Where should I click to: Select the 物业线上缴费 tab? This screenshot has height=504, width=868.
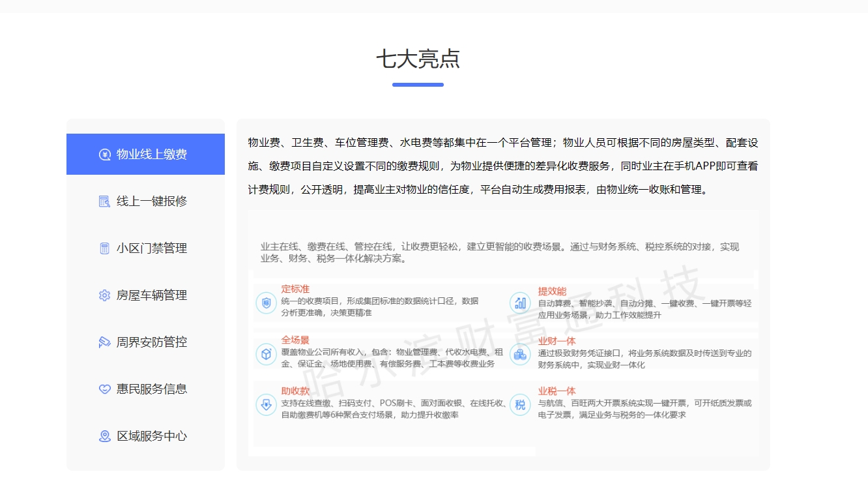(x=145, y=155)
